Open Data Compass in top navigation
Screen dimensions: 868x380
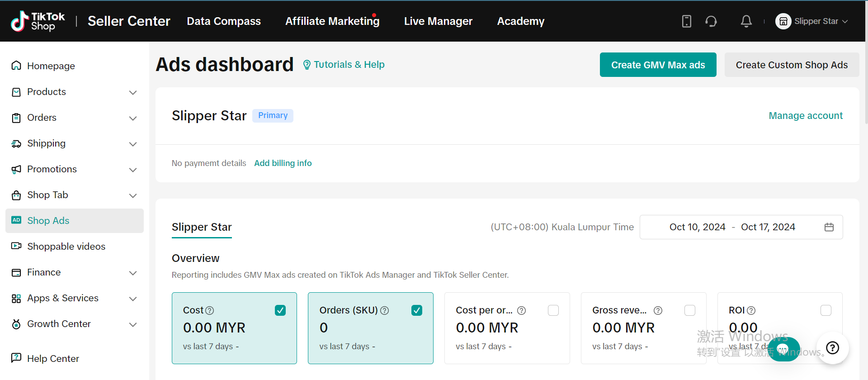(224, 21)
